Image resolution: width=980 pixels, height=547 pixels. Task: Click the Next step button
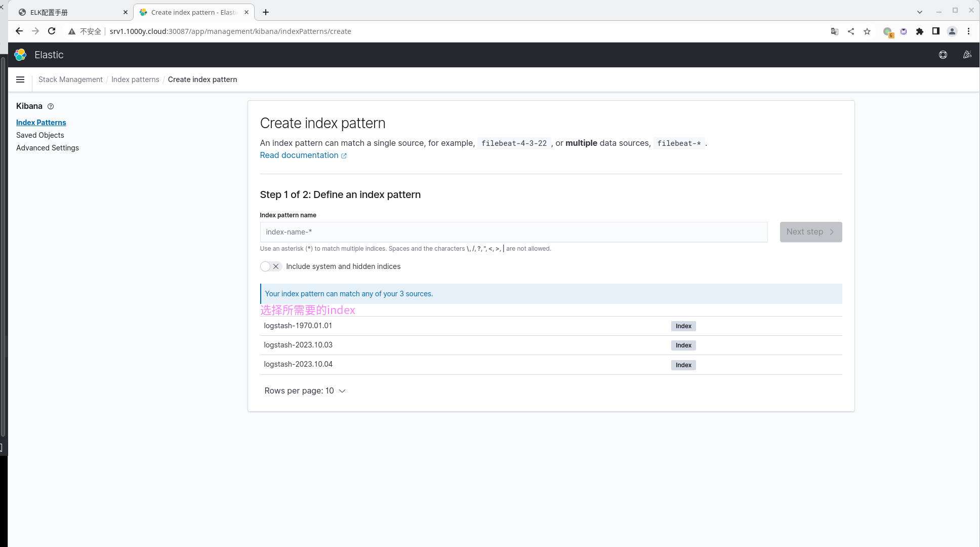811,232
